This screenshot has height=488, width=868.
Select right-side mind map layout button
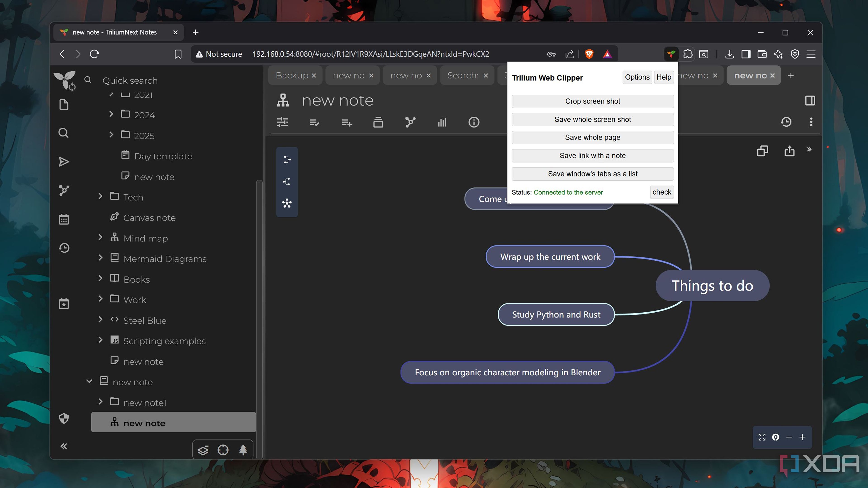[x=287, y=159]
